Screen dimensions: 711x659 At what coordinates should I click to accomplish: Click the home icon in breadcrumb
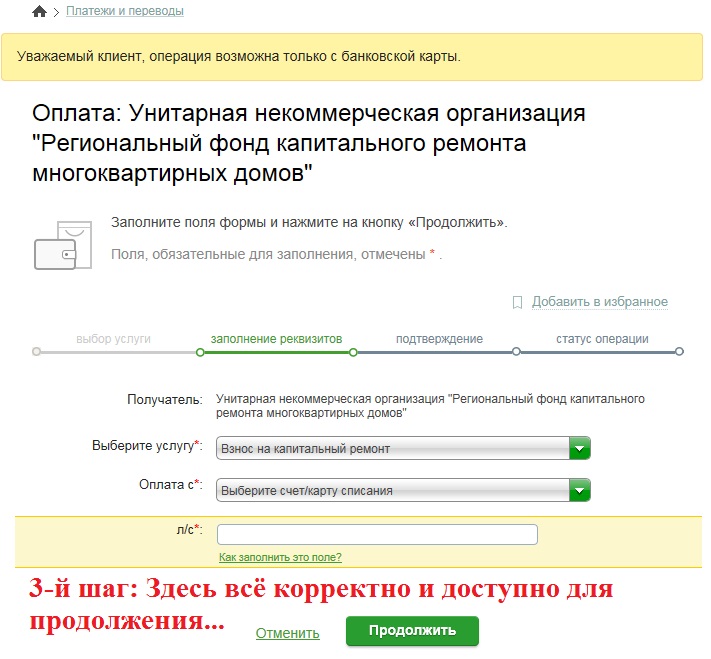pyautogui.click(x=39, y=12)
